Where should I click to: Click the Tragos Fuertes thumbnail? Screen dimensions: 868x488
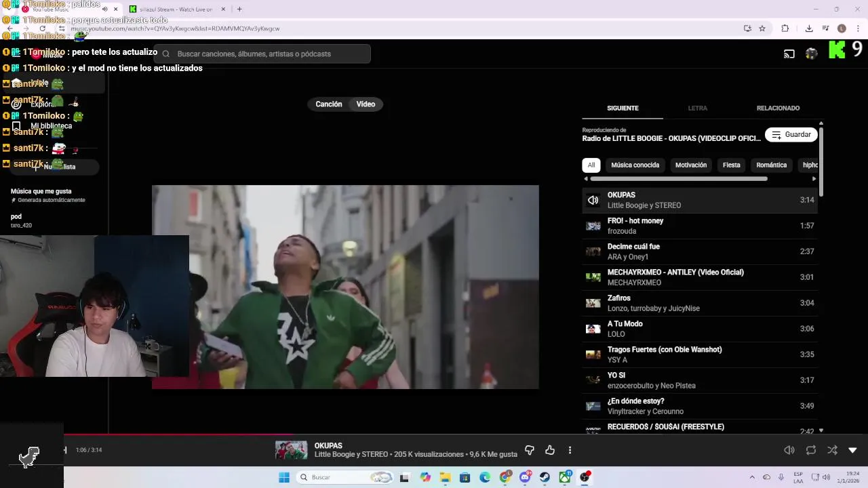[593, 354]
